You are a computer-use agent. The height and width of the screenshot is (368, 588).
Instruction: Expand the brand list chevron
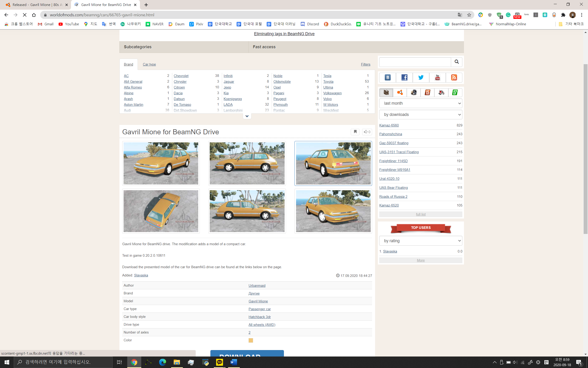pyautogui.click(x=247, y=116)
